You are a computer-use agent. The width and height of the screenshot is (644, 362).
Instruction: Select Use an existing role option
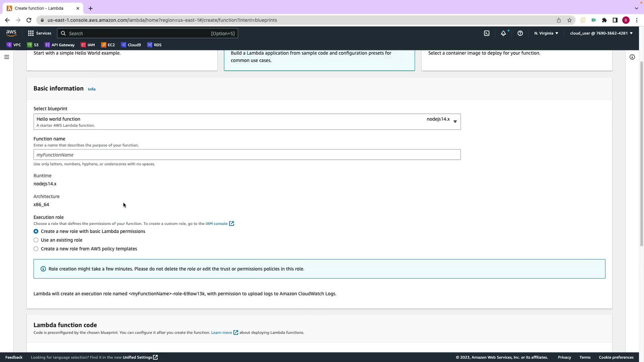36,240
